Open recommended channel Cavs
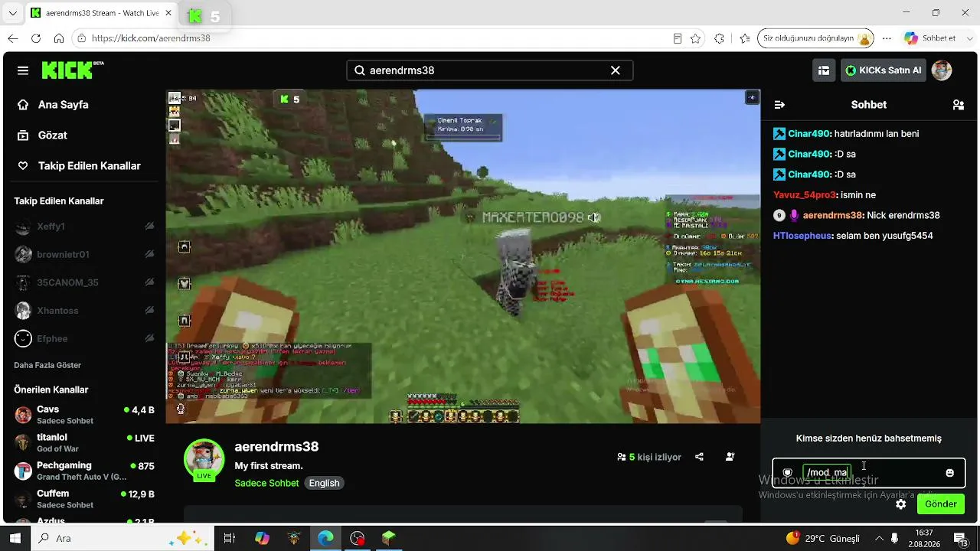The width and height of the screenshot is (980, 551). click(x=84, y=415)
